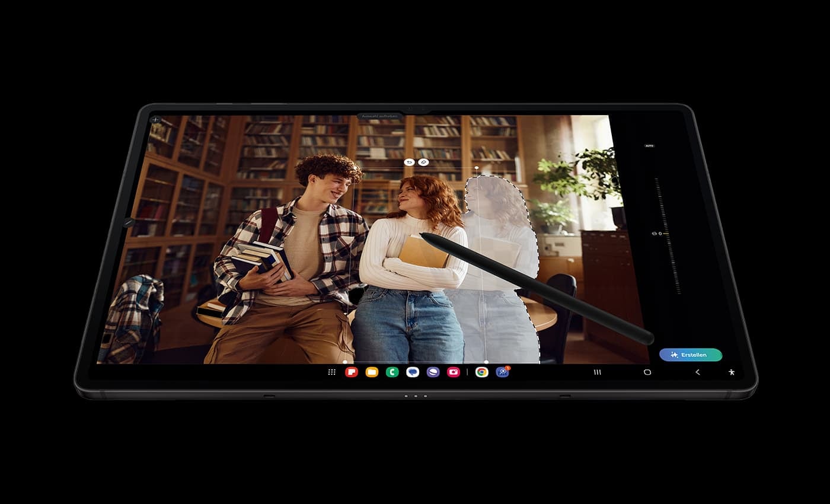This screenshot has width=830, height=504.
Task: Launch the purple Samsung Internet browser
Action: point(433,372)
